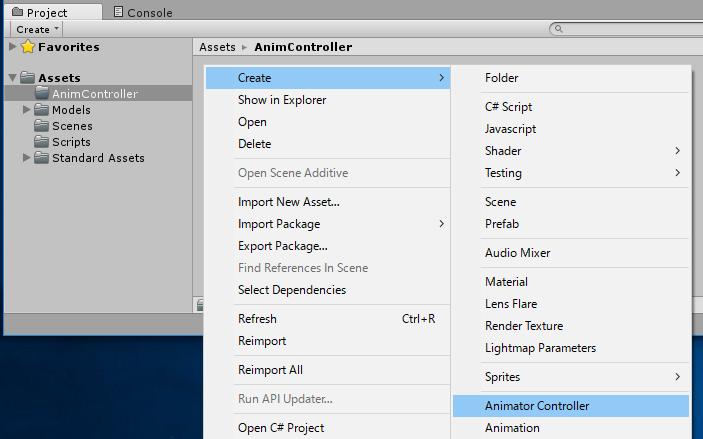This screenshot has height=439, width=703.
Task: Click the Favorites star icon
Action: point(28,47)
